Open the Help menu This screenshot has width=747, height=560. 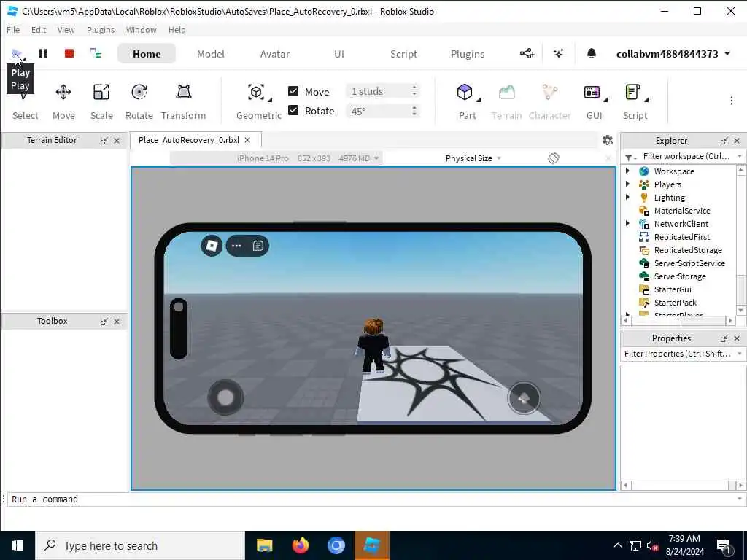coord(177,29)
